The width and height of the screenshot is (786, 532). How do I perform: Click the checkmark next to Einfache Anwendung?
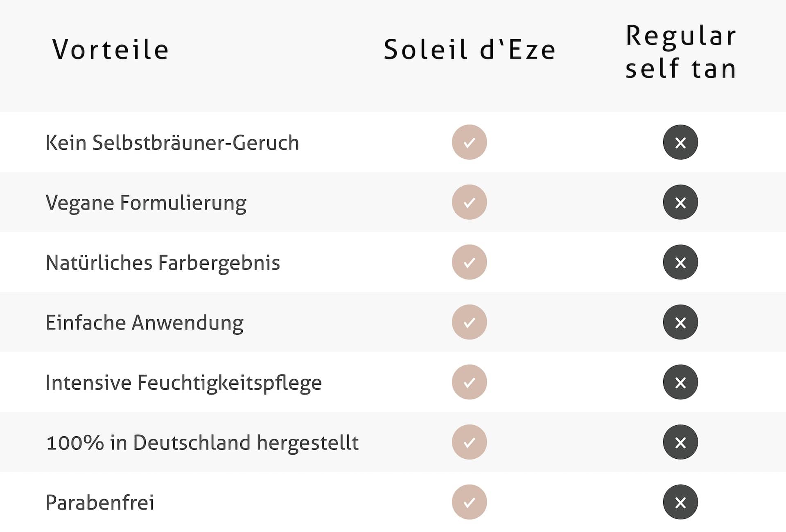click(469, 322)
